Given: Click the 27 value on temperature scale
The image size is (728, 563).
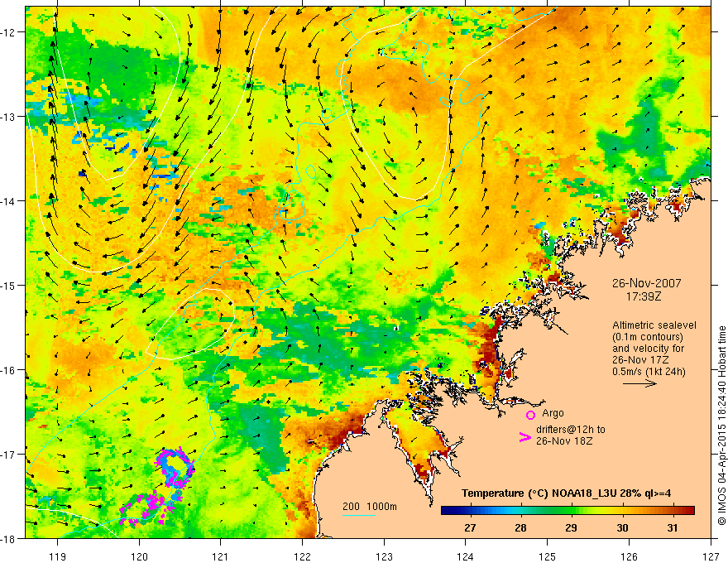Looking at the screenshot, I should pos(470,528).
